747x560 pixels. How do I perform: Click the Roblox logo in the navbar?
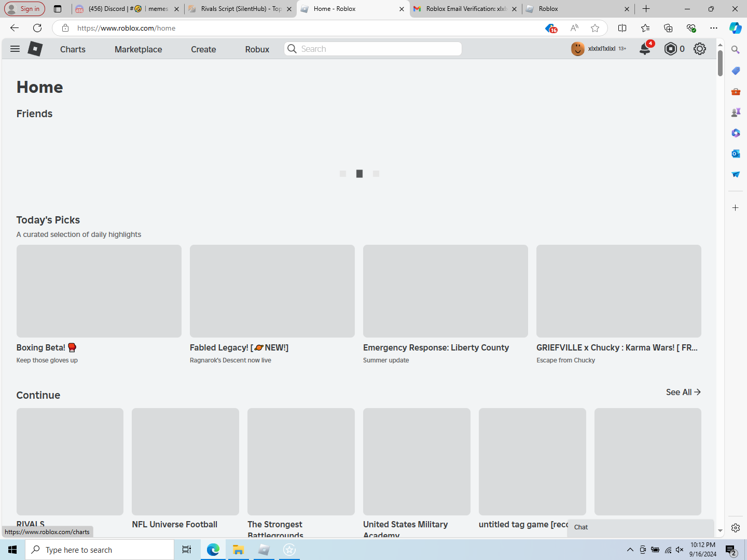pos(35,49)
